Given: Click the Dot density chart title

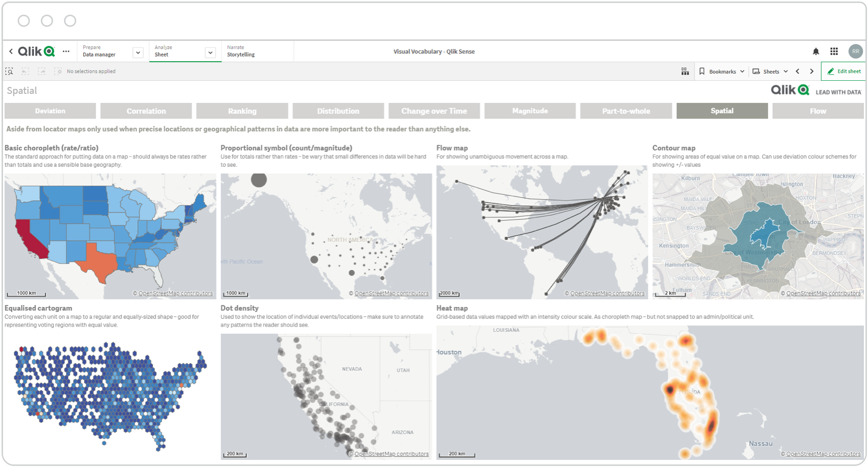Looking at the screenshot, I should pos(240,308).
